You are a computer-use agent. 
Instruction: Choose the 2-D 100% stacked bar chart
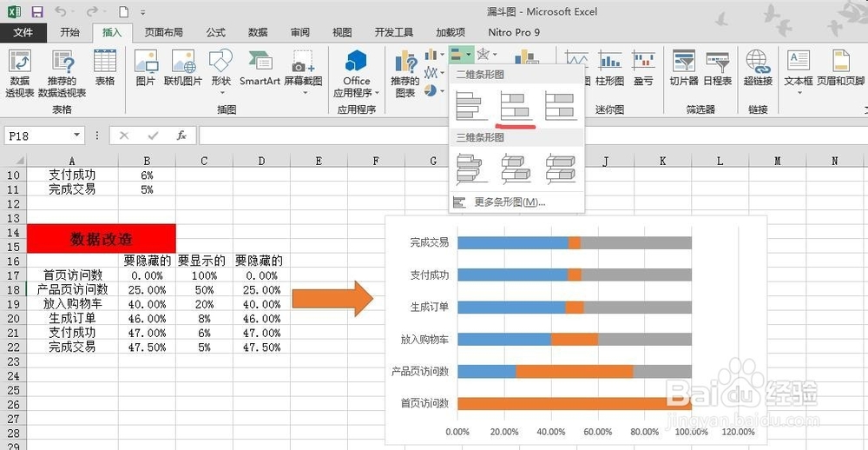[561, 105]
